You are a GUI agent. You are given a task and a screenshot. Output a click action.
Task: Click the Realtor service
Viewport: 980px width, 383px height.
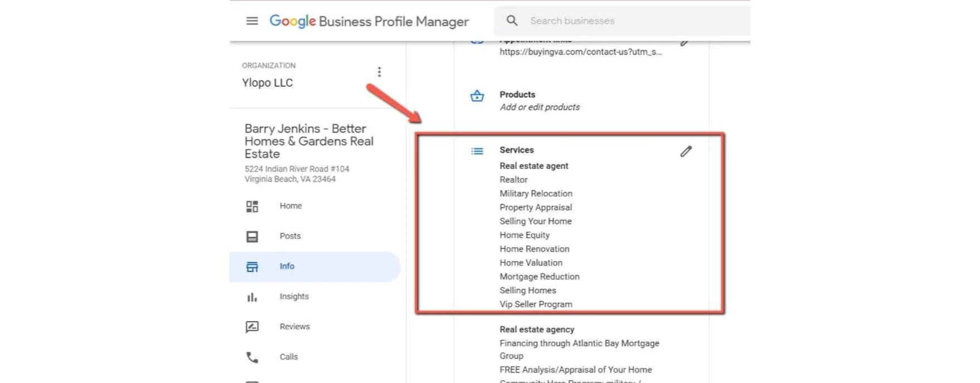click(513, 180)
